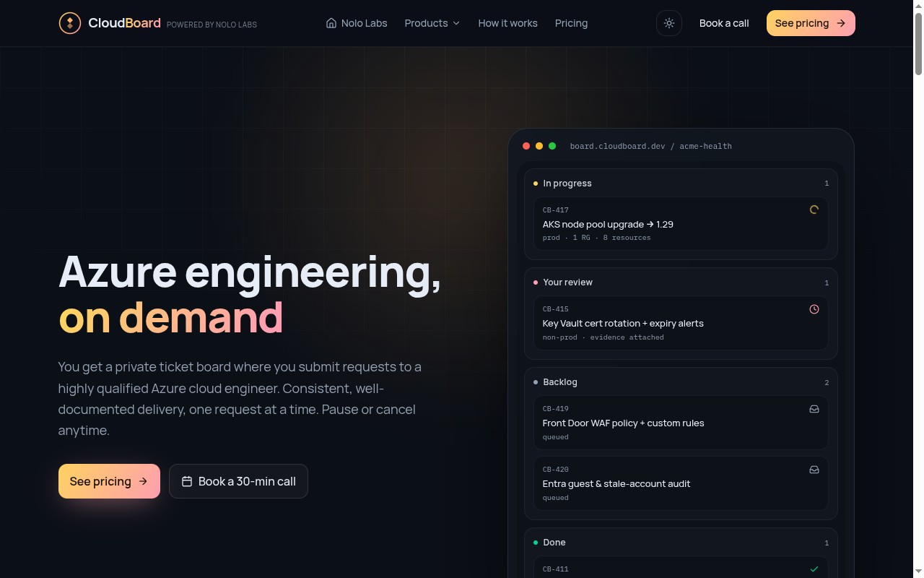Viewport: 924px width, 578px height.
Task: Click the home icon beside Nolo Labs
Action: [331, 23]
